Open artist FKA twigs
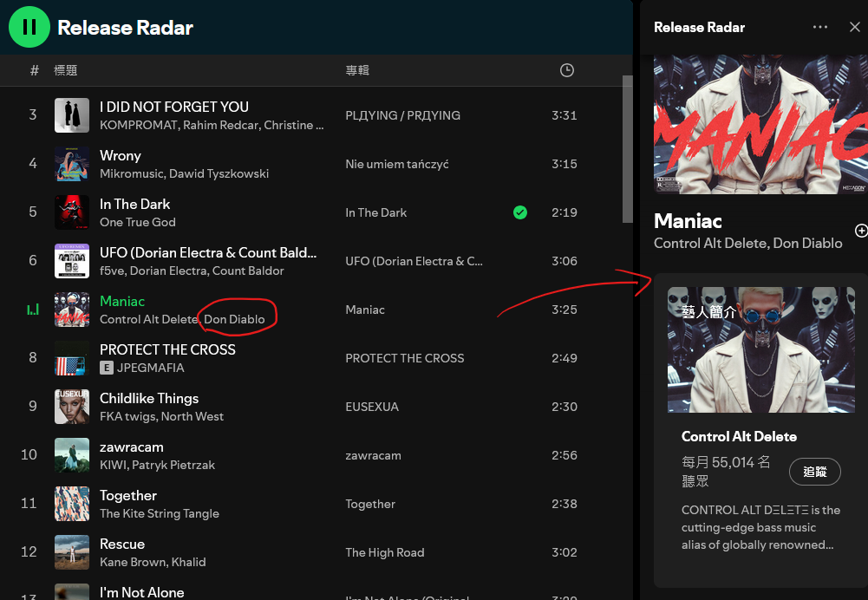Screen dimensions: 868x600 click(x=127, y=416)
